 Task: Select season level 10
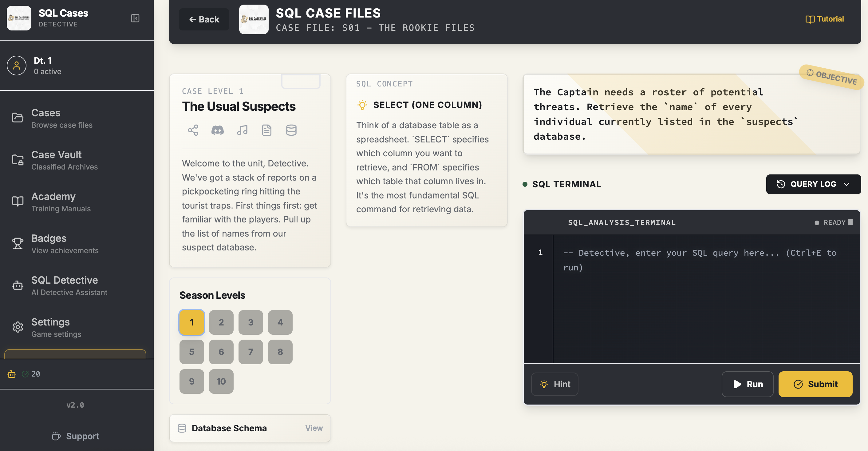[221, 381]
